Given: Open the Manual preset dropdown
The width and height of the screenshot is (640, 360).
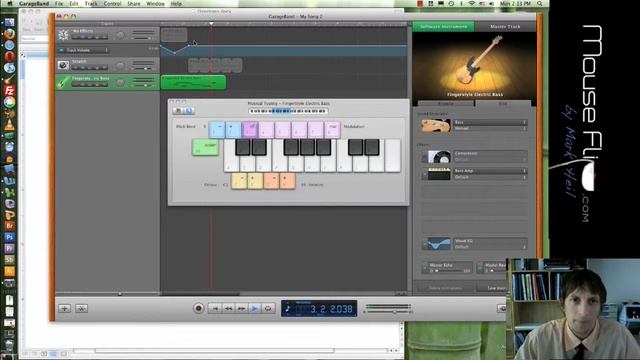Looking at the screenshot, I should coord(490,128).
